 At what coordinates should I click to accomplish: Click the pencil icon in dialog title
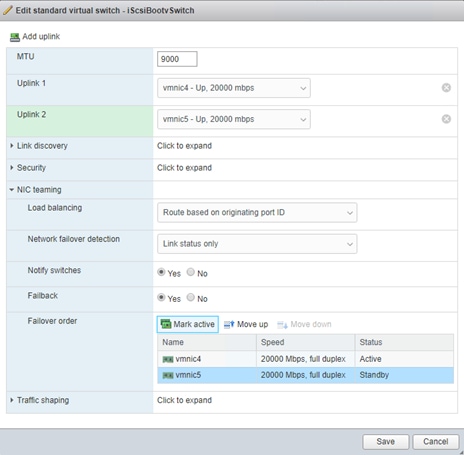click(x=7, y=10)
